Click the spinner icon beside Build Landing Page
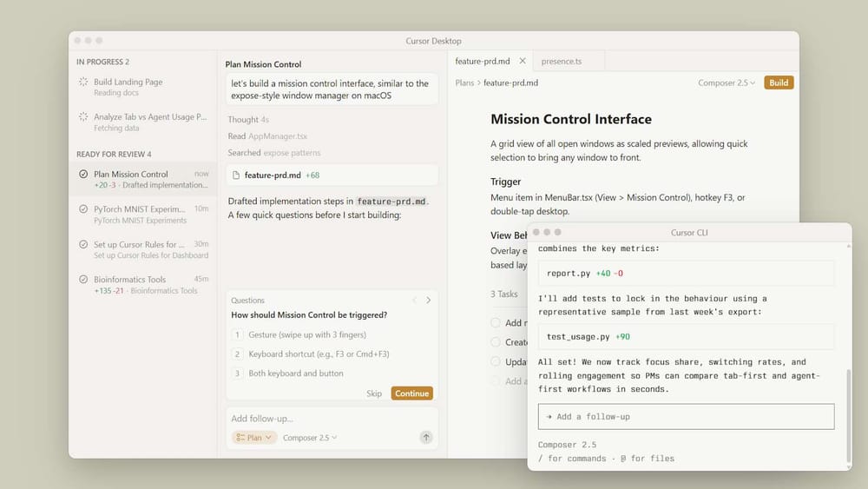The height and width of the screenshot is (489, 868). click(x=83, y=82)
